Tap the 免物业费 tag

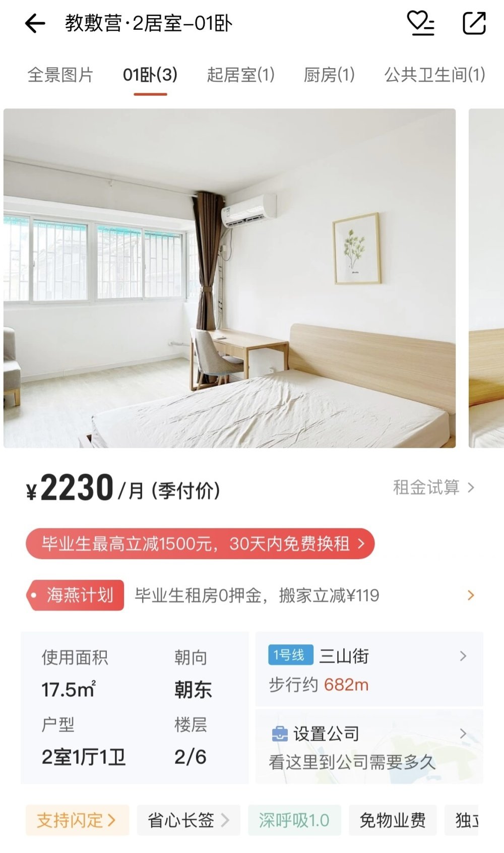coord(393,820)
